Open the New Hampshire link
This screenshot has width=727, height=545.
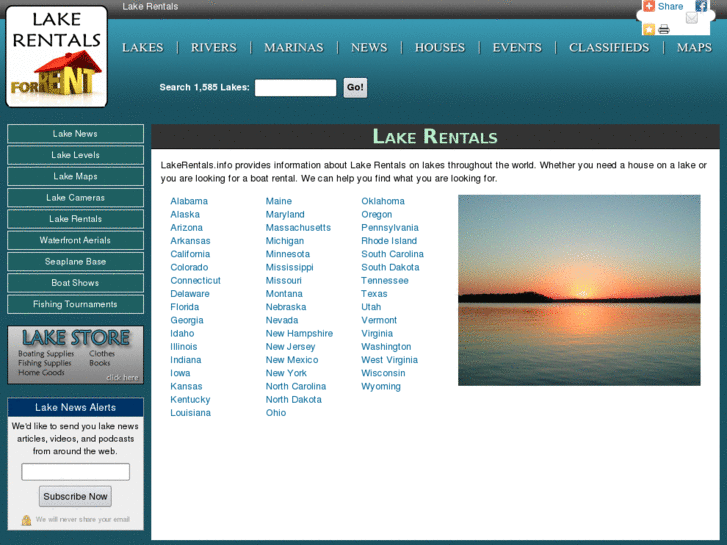tap(299, 333)
